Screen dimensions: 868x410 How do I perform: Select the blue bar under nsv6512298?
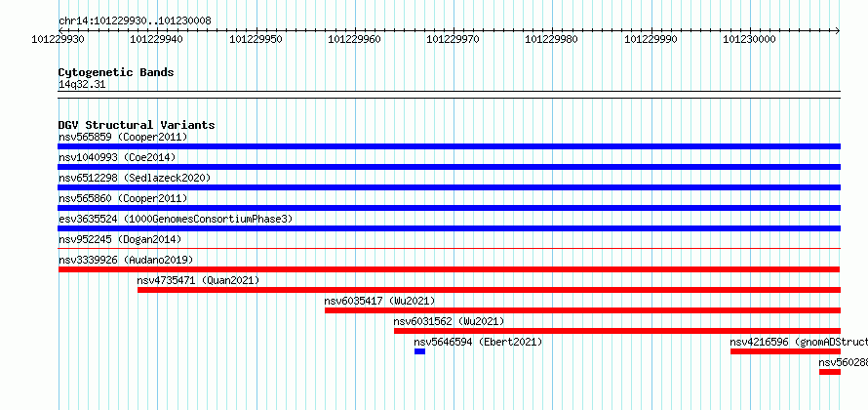(x=449, y=187)
